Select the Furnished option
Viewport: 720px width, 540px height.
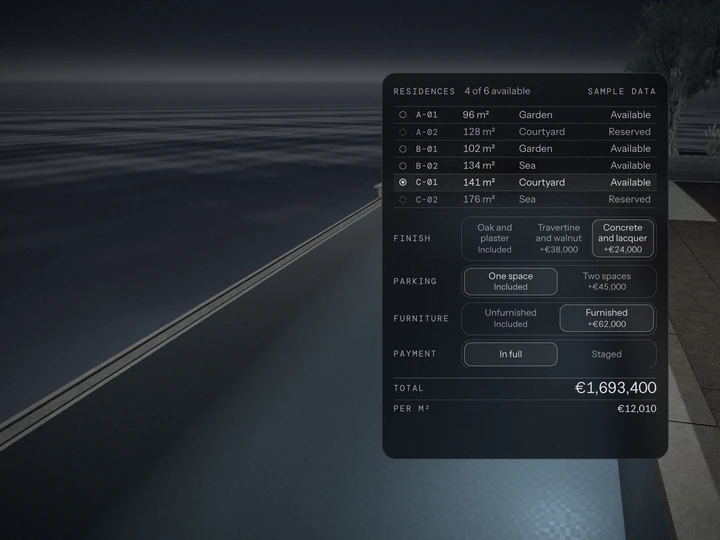tap(607, 318)
